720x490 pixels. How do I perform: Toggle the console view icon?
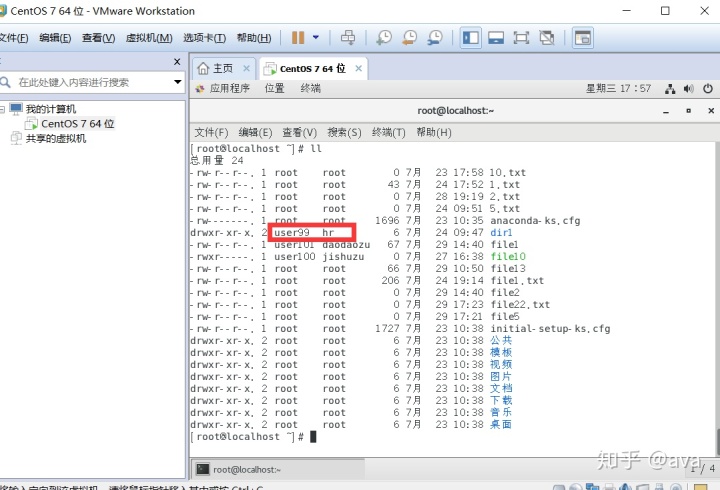pos(583,38)
